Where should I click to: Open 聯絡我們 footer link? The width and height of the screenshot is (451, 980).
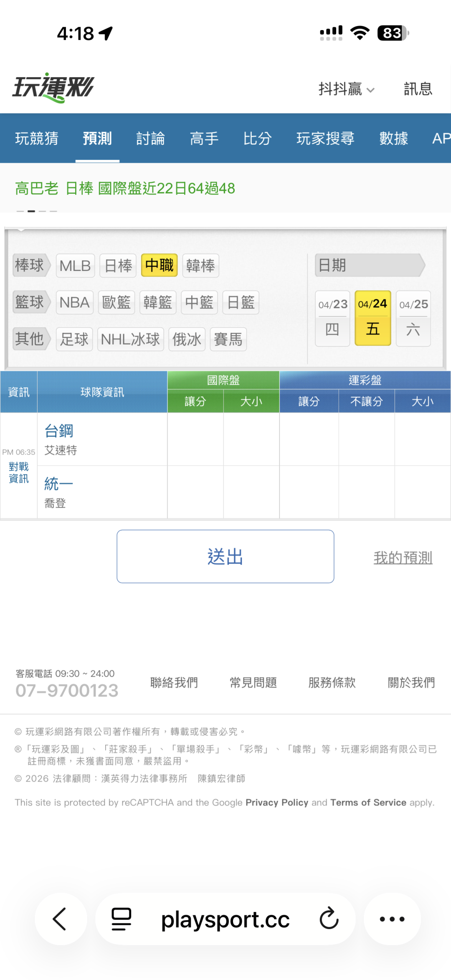pyautogui.click(x=174, y=683)
